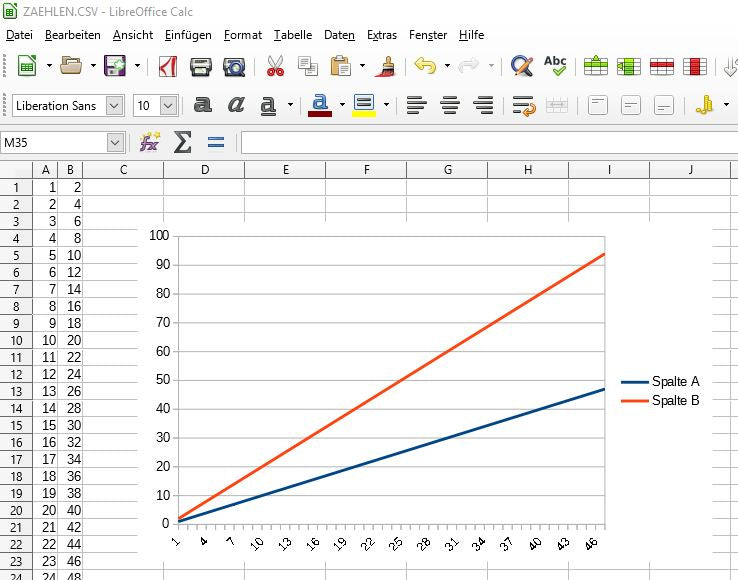The height and width of the screenshot is (580, 738).
Task: Select column A header
Action: click(x=45, y=170)
